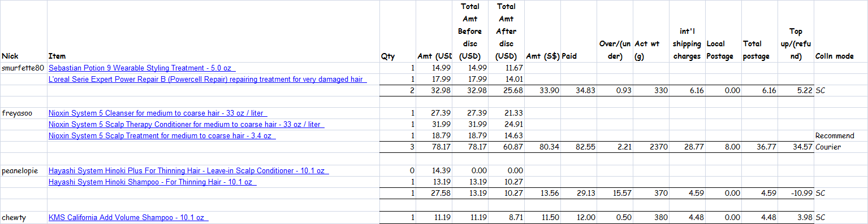Select the 5.22 top up cell

pos(796,91)
